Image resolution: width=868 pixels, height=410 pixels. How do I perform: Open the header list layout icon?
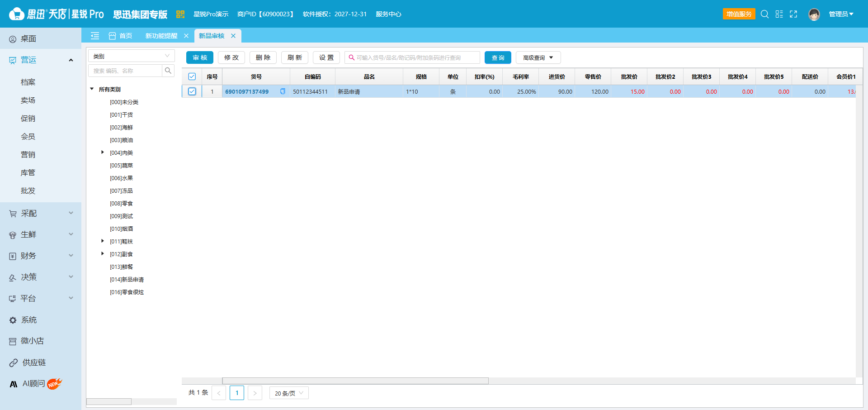[x=779, y=14]
